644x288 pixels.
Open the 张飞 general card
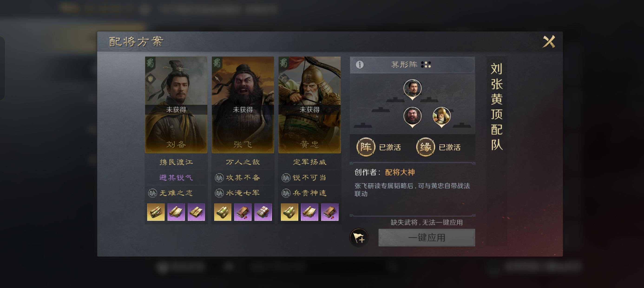point(243,105)
